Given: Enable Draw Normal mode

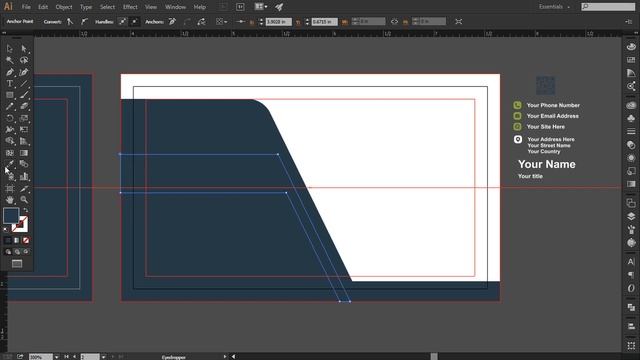Looking at the screenshot, I should click(8, 252).
